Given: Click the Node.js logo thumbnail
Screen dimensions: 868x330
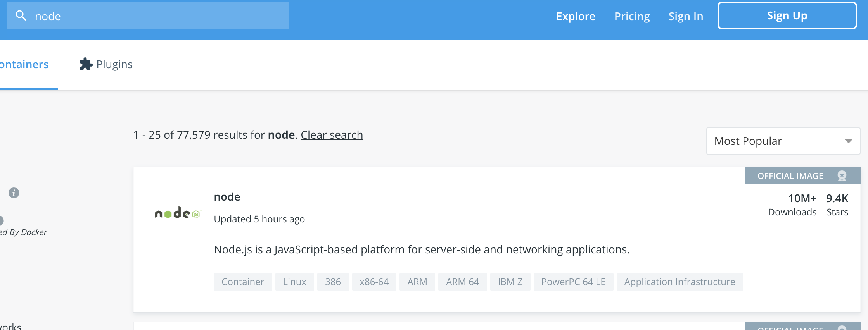Looking at the screenshot, I should coord(178,213).
